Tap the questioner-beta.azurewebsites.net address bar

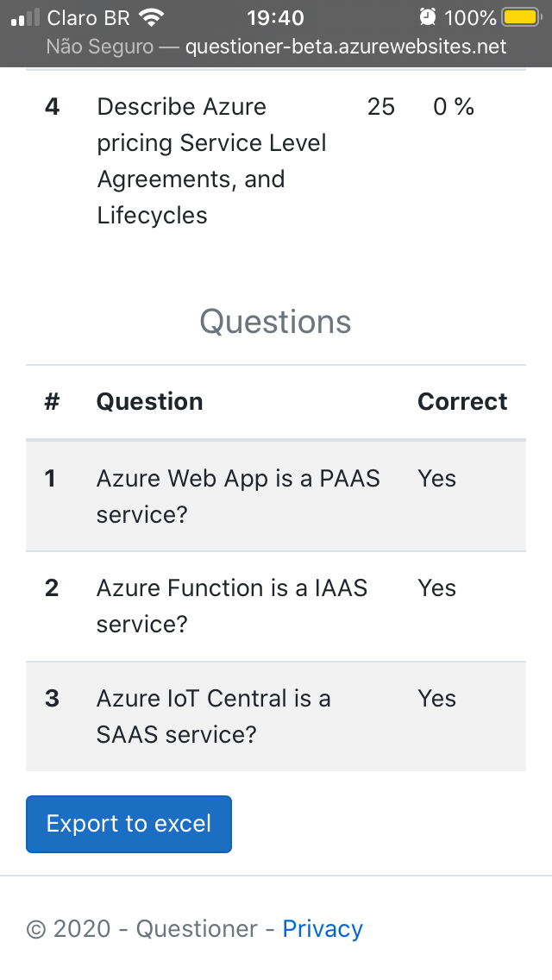pyautogui.click(x=345, y=47)
